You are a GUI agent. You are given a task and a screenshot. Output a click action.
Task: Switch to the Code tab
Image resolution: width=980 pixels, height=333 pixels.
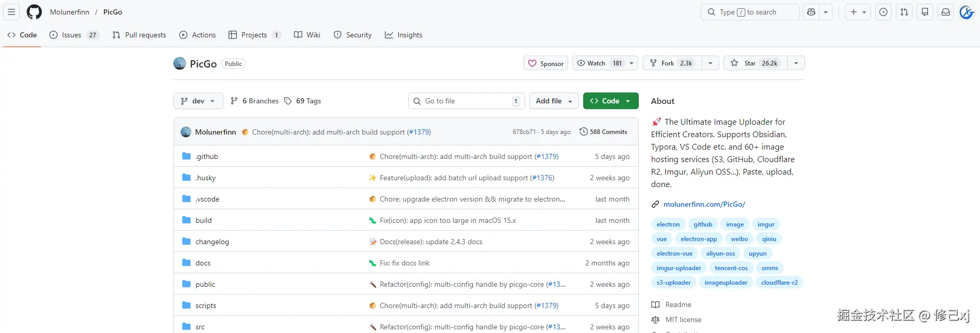22,35
